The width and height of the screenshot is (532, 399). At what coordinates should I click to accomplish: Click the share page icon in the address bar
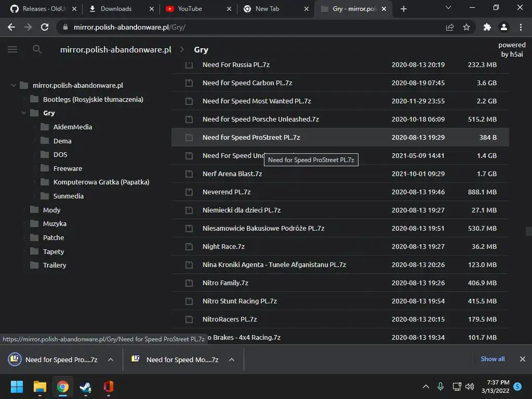450,27
